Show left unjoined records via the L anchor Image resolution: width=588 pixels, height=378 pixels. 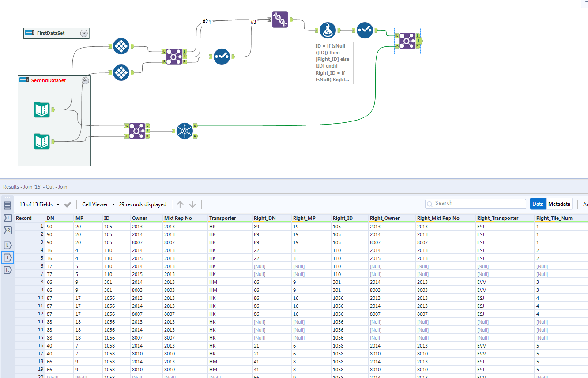[7, 245]
